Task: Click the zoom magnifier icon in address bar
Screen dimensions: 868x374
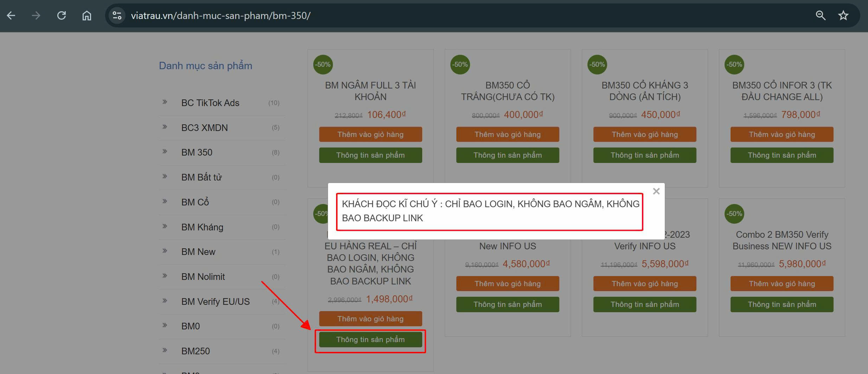Action: click(x=820, y=15)
